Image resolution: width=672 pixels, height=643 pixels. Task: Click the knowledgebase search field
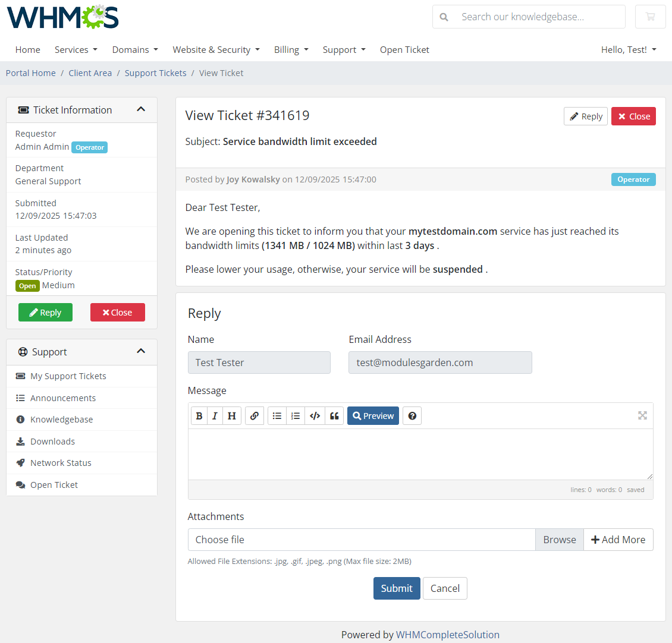click(528, 17)
